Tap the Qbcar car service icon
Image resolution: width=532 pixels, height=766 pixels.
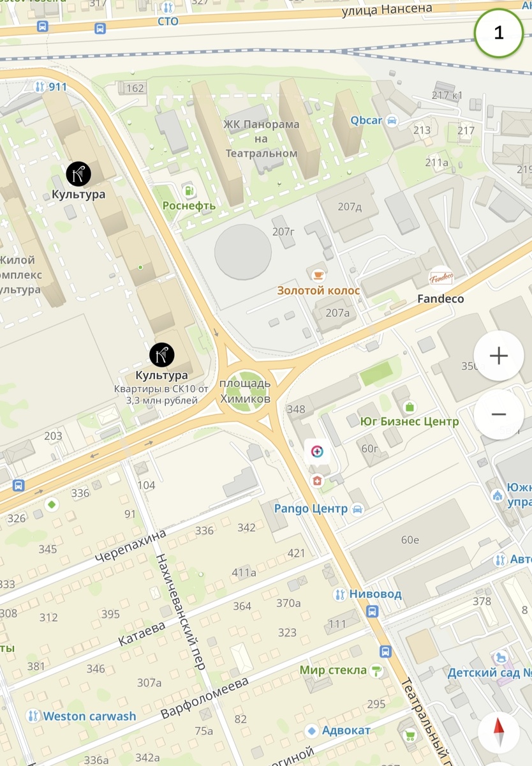point(392,120)
